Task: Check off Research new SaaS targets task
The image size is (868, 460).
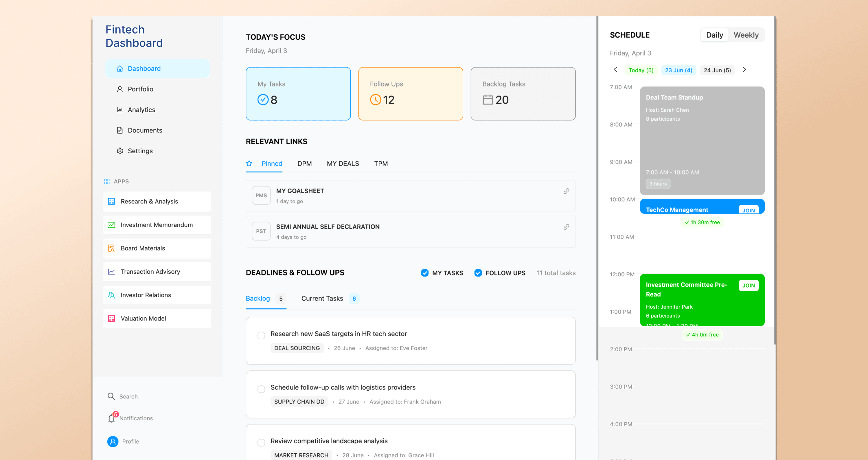Action: pos(261,335)
